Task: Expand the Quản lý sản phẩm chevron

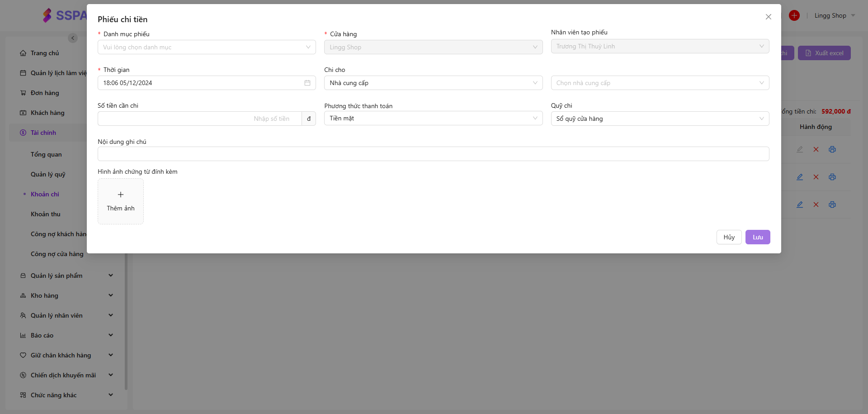Action: 111,276
